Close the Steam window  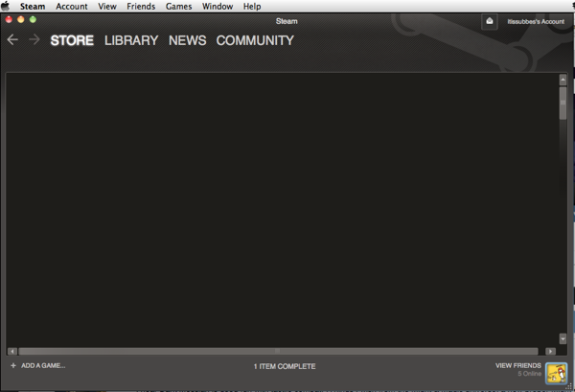pos(9,19)
